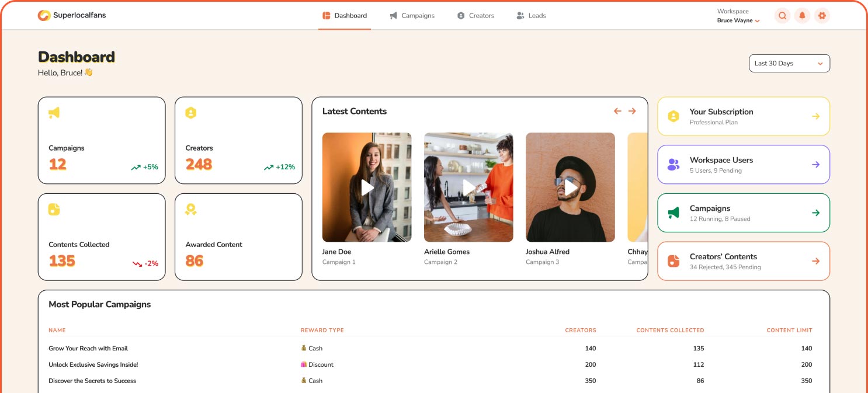Click the Creators' Contents arrow icon
The height and width of the screenshot is (393, 868).
pos(815,261)
